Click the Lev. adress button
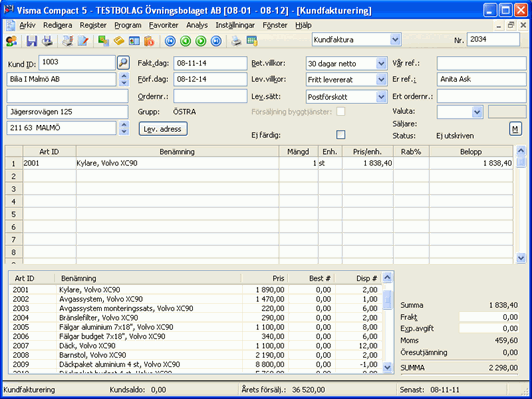This screenshot has height=399, width=532. [x=163, y=129]
